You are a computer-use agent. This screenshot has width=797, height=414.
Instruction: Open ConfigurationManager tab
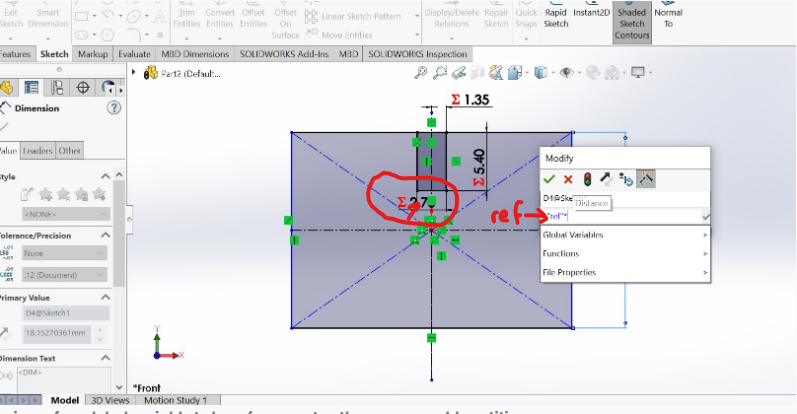(57, 87)
